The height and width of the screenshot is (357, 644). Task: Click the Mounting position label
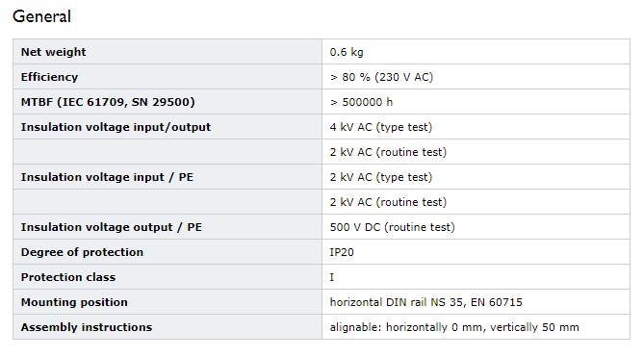pyautogui.click(x=74, y=302)
